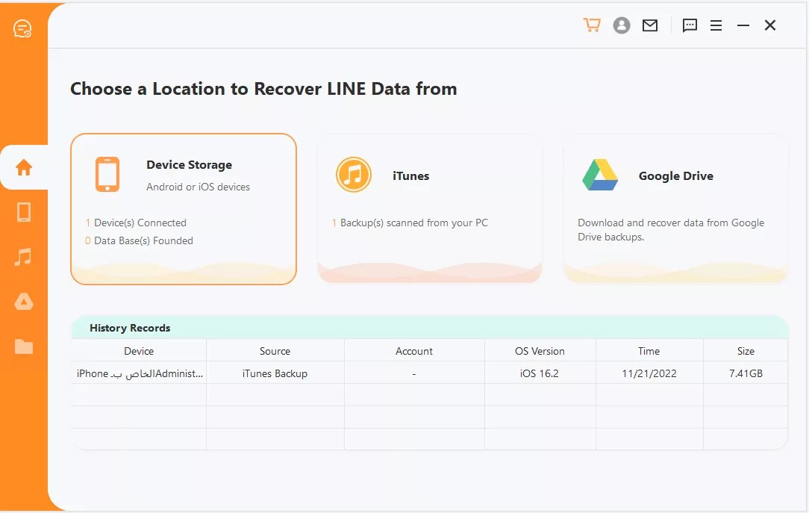This screenshot has width=812, height=513.
Task: Open the user account icon
Action: pyautogui.click(x=622, y=25)
